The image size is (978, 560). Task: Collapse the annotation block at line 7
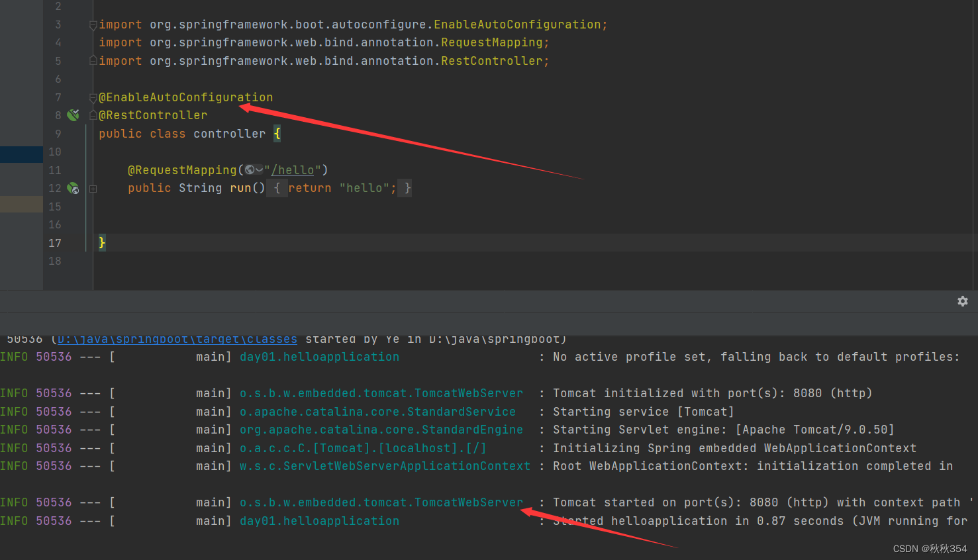coord(93,97)
